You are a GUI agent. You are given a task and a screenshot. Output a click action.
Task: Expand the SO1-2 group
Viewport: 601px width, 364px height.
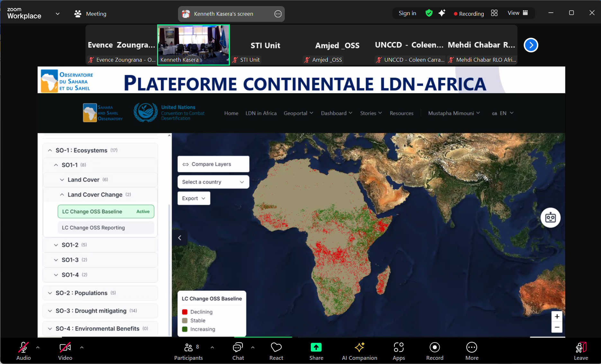pyautogui.click(x=100, y=245)
